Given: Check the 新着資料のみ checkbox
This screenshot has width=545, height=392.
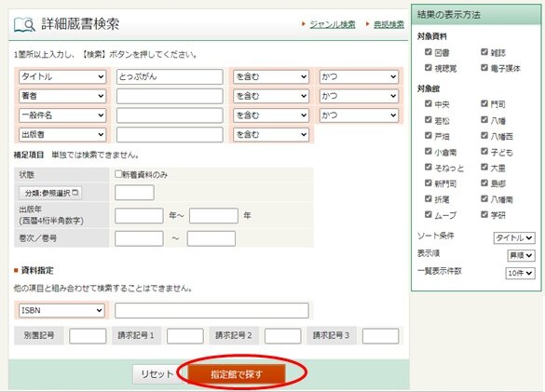Looking at the screenshot, I should pyautogui.click(x=118, y=174).
